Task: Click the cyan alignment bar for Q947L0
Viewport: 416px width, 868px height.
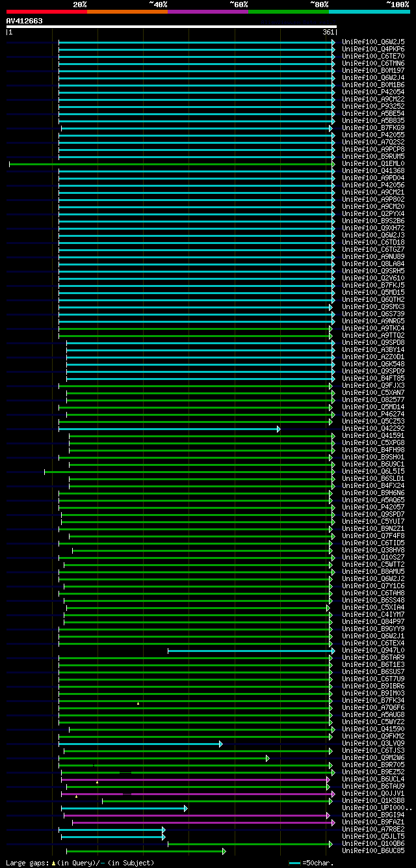Action: tap(252, 651)
